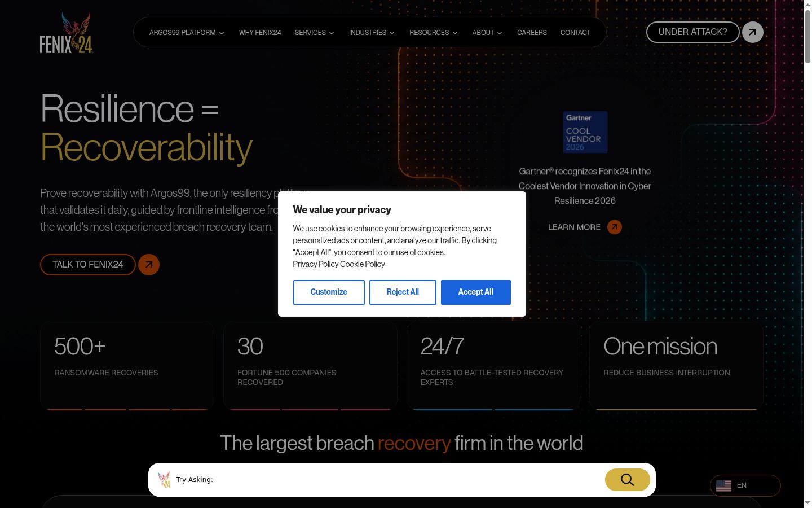Image resolution: width=812 pixels, height=508 pixels.
Task: Go to the Why Fenix24 page
Action: coord(260,33)
